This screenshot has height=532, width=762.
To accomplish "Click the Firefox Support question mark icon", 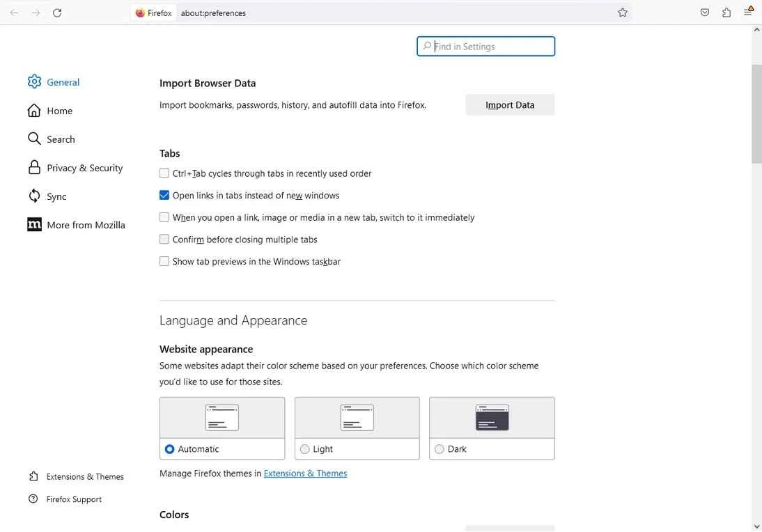I will click(x=33, y=499).
